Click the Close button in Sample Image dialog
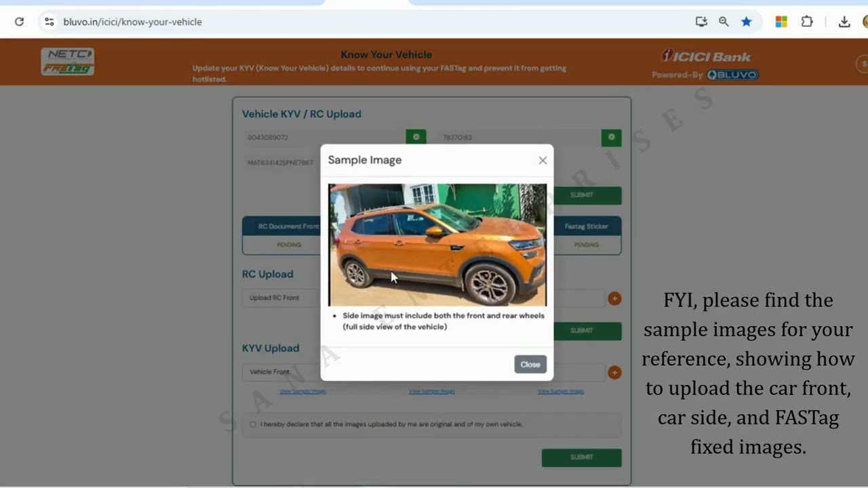Image resolution: width=868 pixels, height=488 pixels. [x=530, y=365]
